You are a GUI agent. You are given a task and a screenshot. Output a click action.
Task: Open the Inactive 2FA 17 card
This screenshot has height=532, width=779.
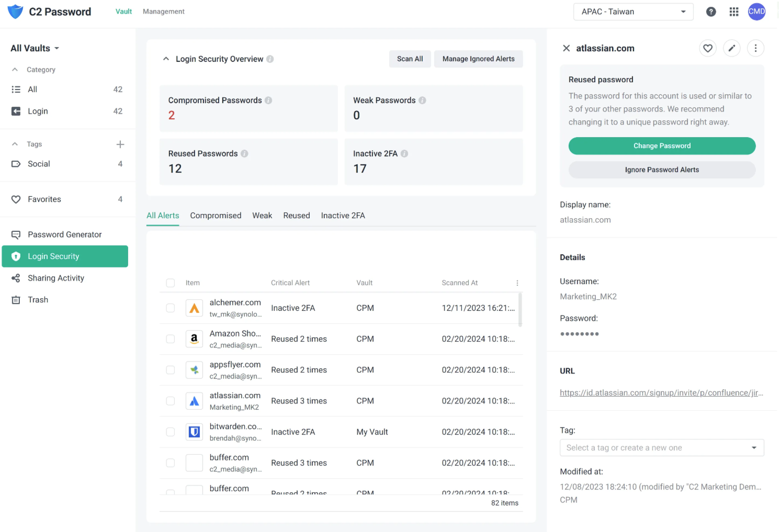pos(434,162)
